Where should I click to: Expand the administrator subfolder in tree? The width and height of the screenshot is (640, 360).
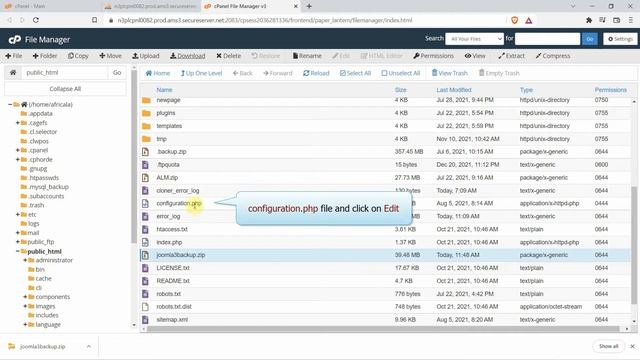25,260
